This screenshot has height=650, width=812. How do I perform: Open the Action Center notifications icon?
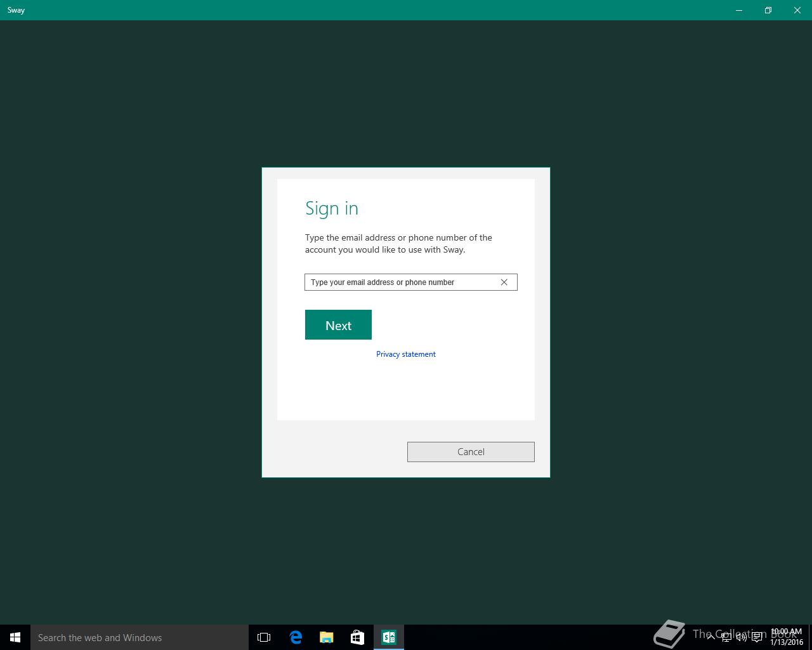(x=757, y=637)
